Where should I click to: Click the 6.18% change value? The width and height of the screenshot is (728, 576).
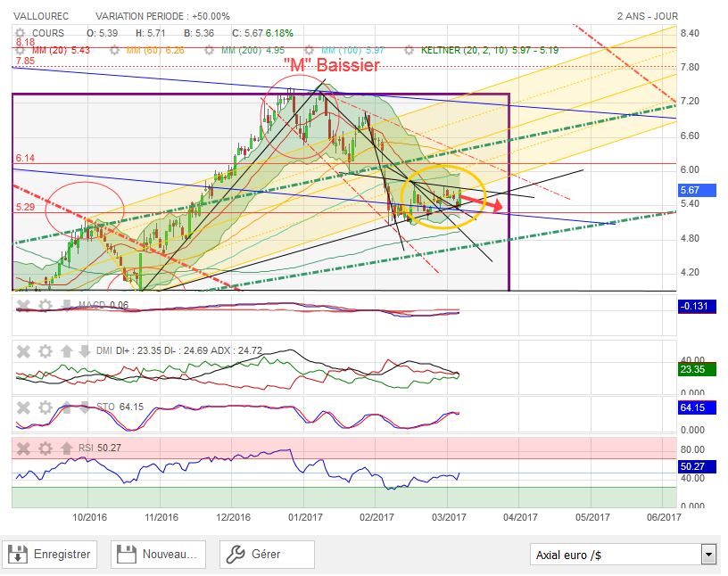click(x=279, y=33)
